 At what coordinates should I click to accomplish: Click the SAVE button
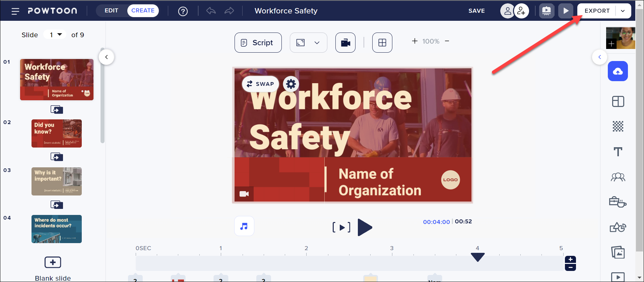click(x=476, y=11)
